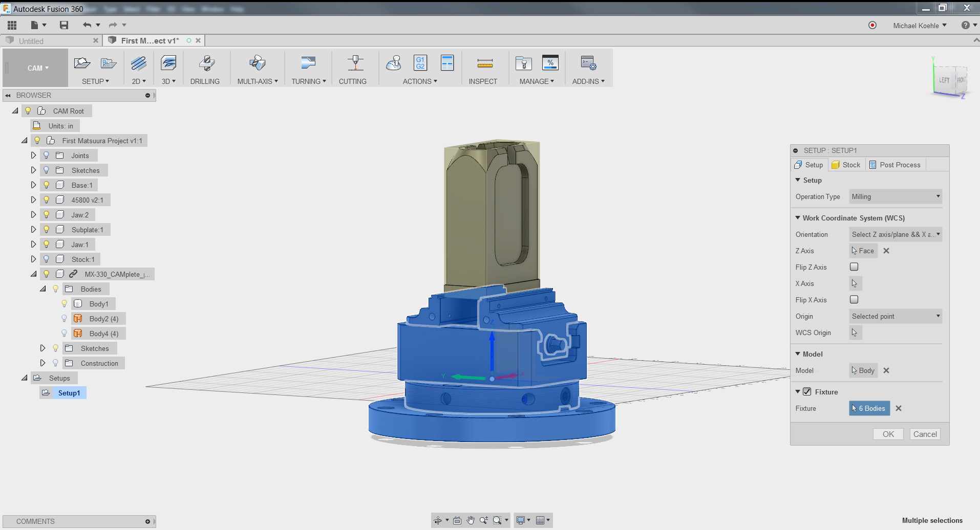Screen dimensions: 980x530
Task: Switch to the Stock tab
Action: click(x=846, y=165)
